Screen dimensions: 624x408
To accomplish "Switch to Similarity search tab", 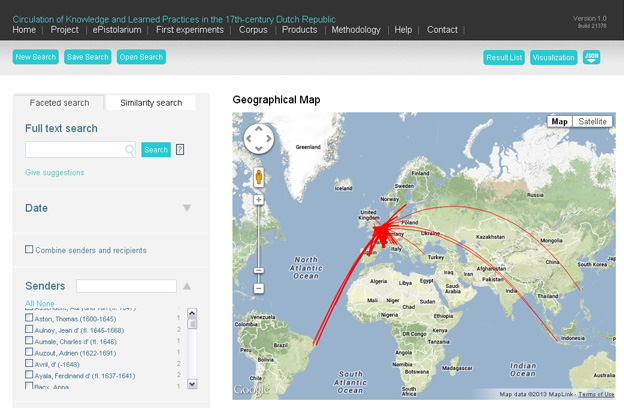I will pos(151,103).
